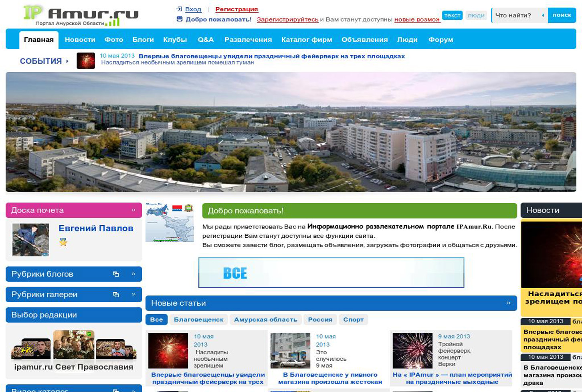Open the search field dropdown arrow
The height and width of the screenshot is (392, 582).
[x=543, y=15]
